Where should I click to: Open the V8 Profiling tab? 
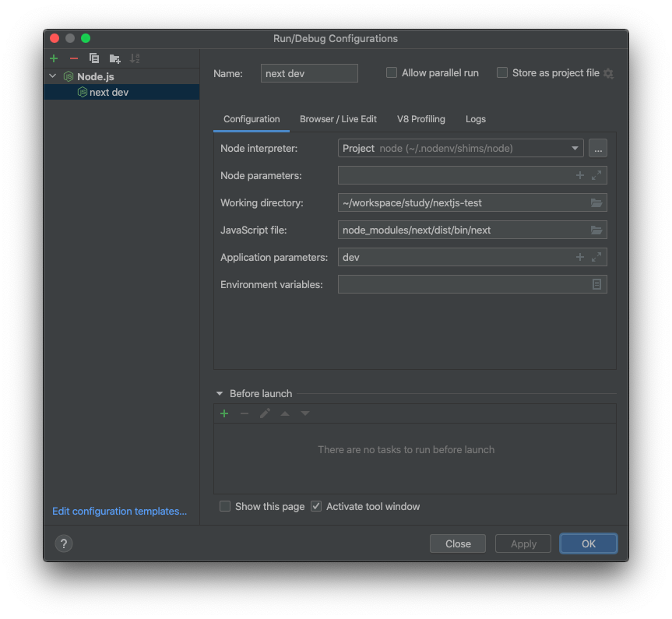pyautogui.click(x=420, y=119)
